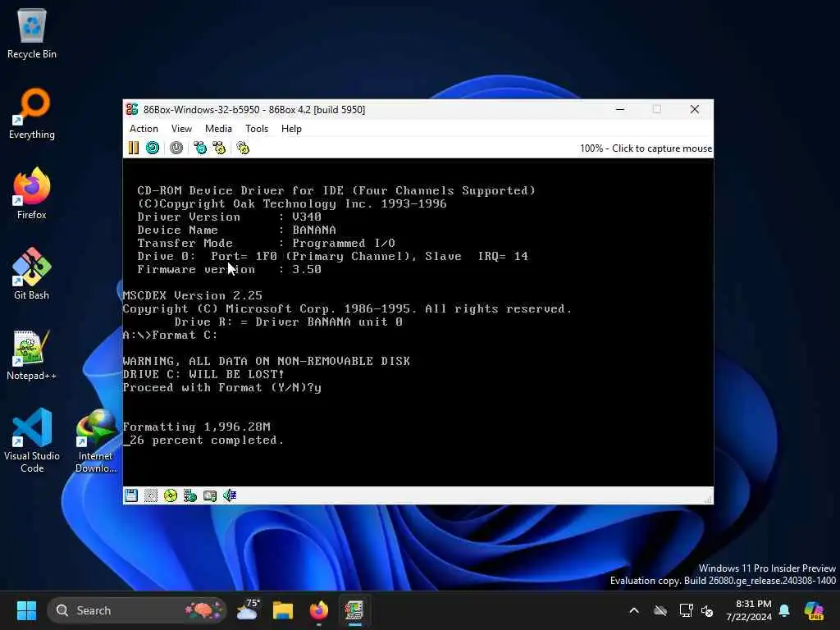This screenshot has width=840, height=630.
Task: Click '100% - Click to capture mouse' status text
Action: point(646,148)
